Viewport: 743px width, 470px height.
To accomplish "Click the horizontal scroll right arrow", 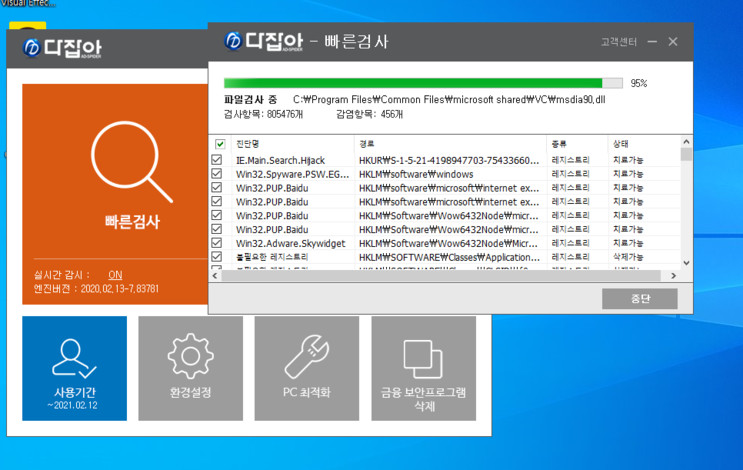I will [673, 276].
